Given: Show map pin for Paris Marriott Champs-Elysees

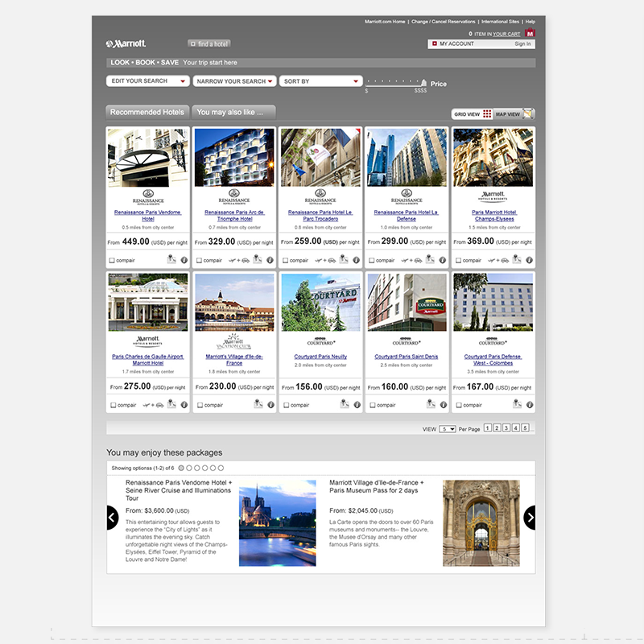Looking at the screenshot, I should (x=517, y=259).
